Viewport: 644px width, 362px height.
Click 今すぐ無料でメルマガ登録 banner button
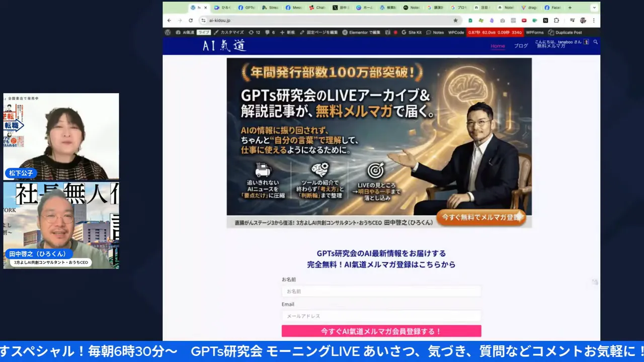(x=481, y=218)
